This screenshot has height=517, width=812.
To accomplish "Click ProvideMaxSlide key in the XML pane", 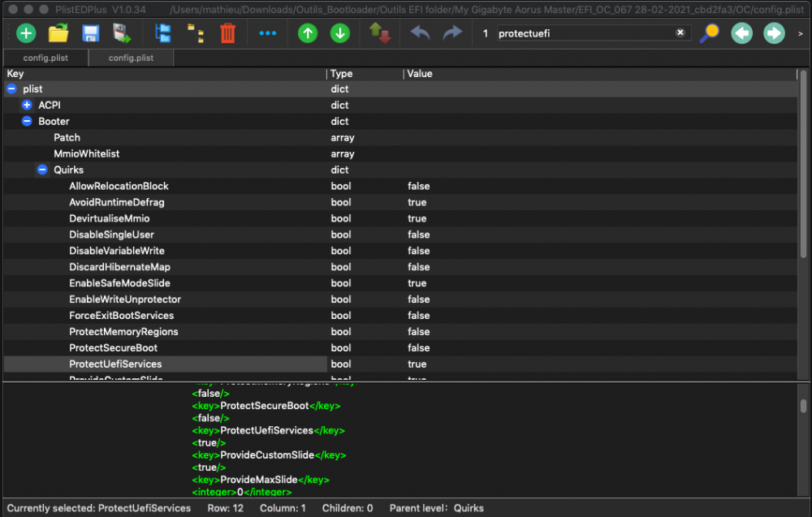I will [x=259, y=480].
